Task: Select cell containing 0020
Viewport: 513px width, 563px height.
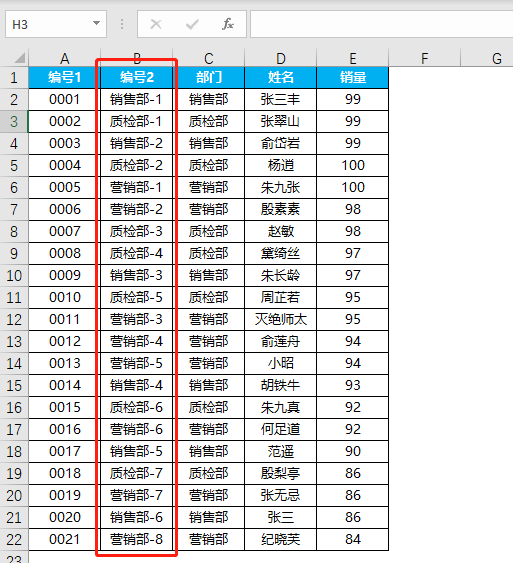Action: pyautogui.click(x=65, y=517)
